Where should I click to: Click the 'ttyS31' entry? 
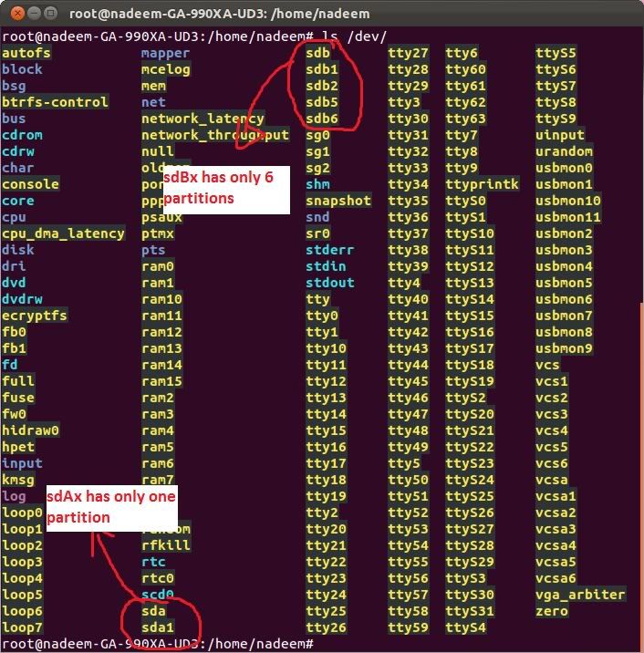coord(470,611)
